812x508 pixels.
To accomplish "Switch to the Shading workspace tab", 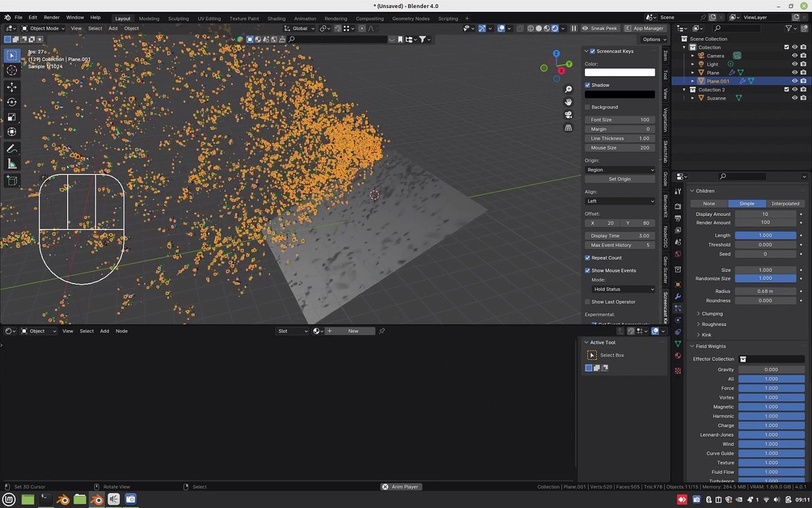I will pyautogui.click(x=276, y=18).
